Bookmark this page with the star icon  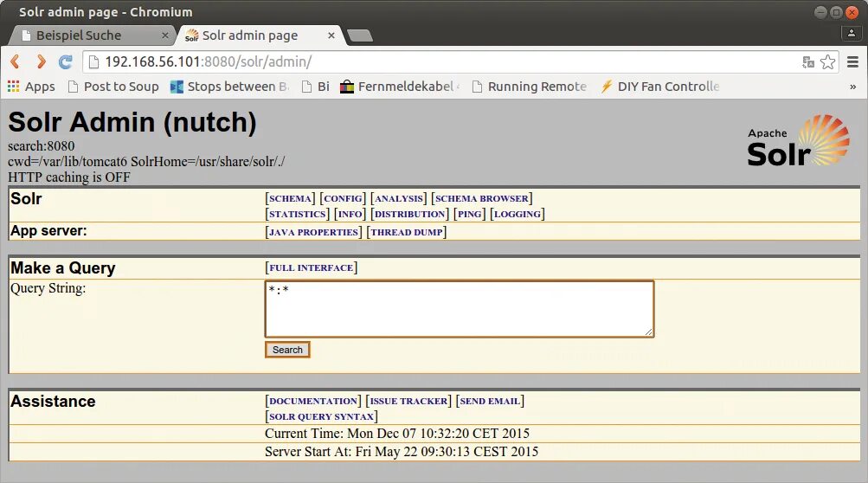[827, 62]
